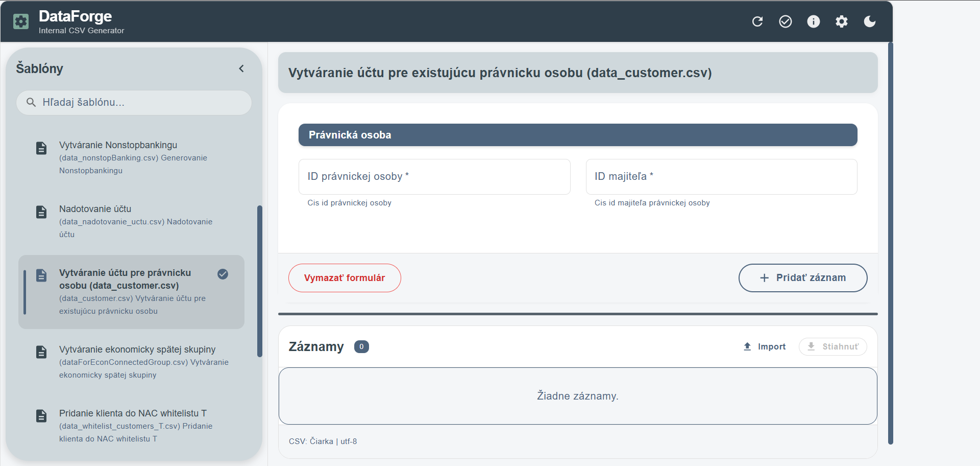Open settings gear icon in header
The width and height of the screenshot is (980, 466).
842,21
